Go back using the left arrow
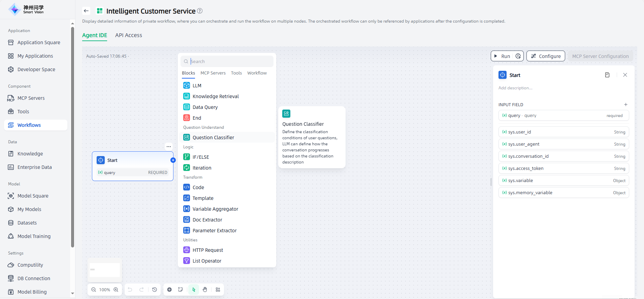 pos(86,11)
